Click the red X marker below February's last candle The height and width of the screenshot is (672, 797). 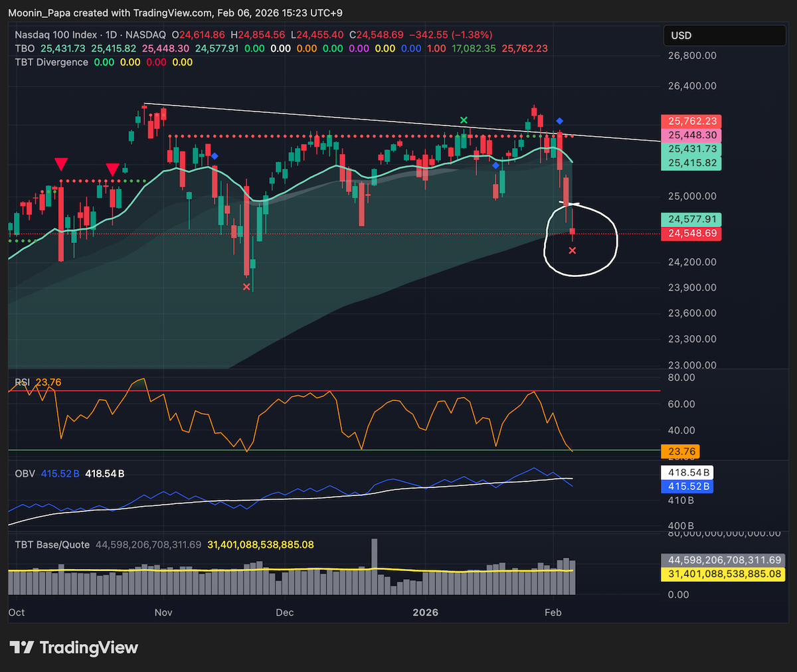[573, 250]
